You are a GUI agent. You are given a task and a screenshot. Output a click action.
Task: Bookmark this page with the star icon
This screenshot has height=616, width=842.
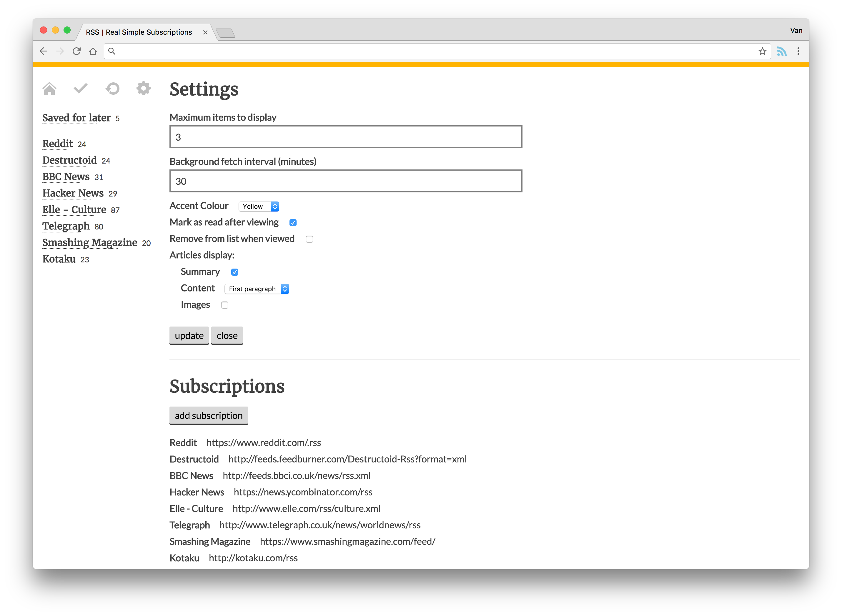click(762, 51)
